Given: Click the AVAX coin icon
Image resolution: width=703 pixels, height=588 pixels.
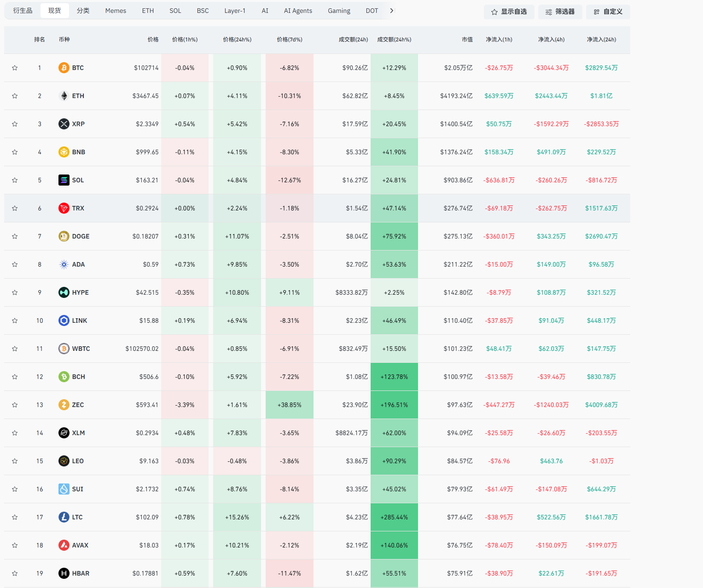Looking at the screenshot, I should [x=64, y=545].
